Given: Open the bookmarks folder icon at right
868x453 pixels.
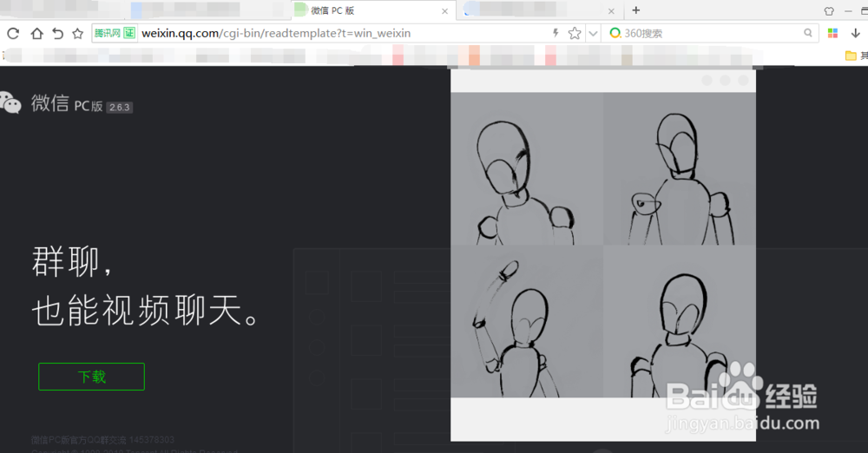Looking at the screenshot, I should click(851, 56).
